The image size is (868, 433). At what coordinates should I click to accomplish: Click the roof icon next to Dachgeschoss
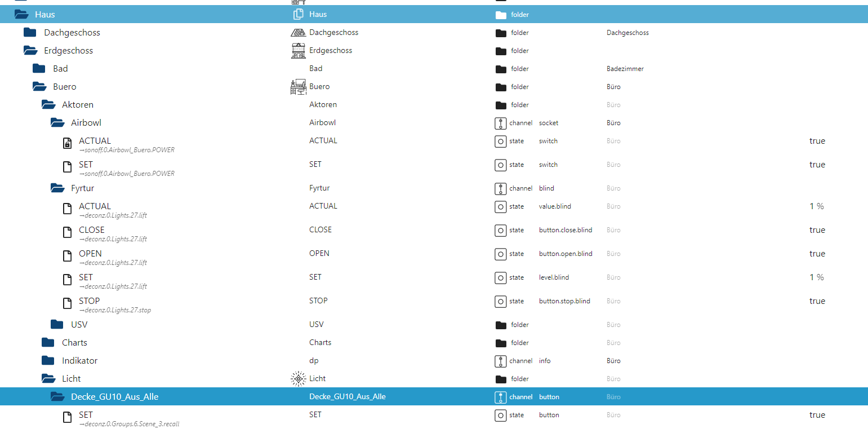click(x=299, y=32)
